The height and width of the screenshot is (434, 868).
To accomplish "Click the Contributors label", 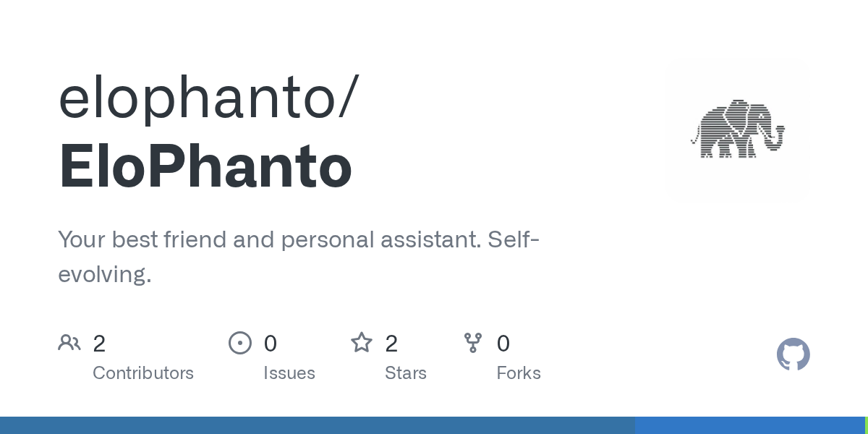I will pyautogui.click(x=143, y=373).
